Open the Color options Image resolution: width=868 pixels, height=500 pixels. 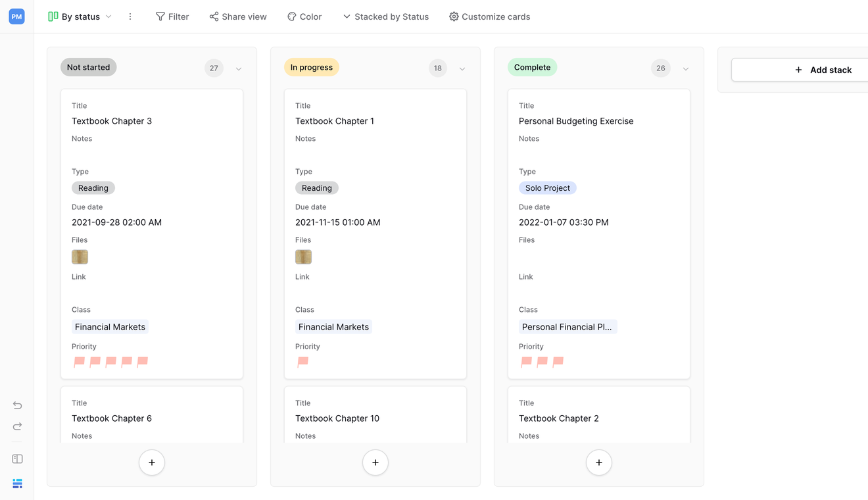click(x=304, y=17)
